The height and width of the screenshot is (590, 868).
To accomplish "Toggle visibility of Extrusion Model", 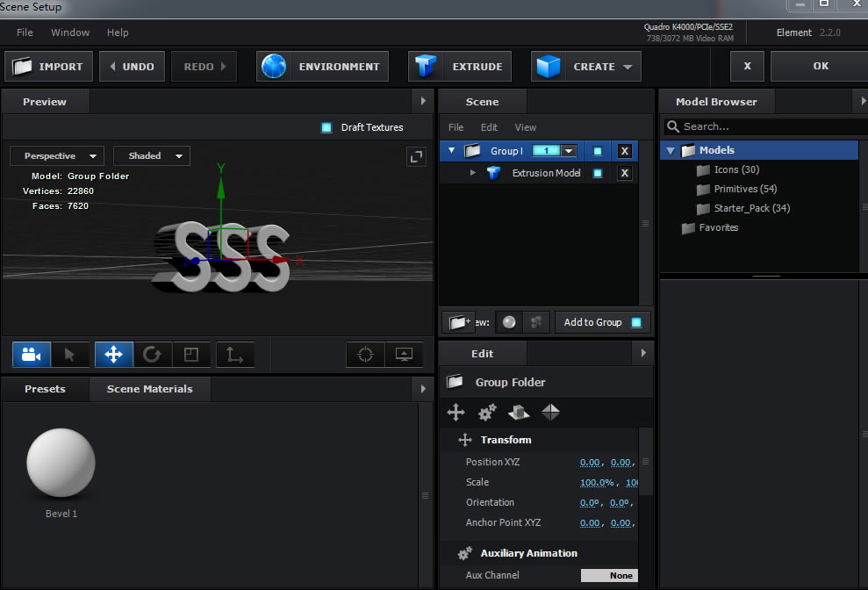I will click(x=598, y=173).
